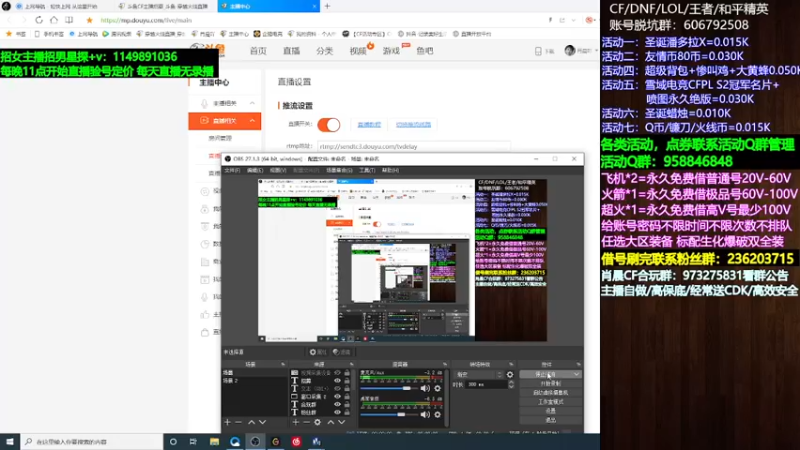Click the start recording button in OBS
800x450 pixels.
tap(551, 384)
